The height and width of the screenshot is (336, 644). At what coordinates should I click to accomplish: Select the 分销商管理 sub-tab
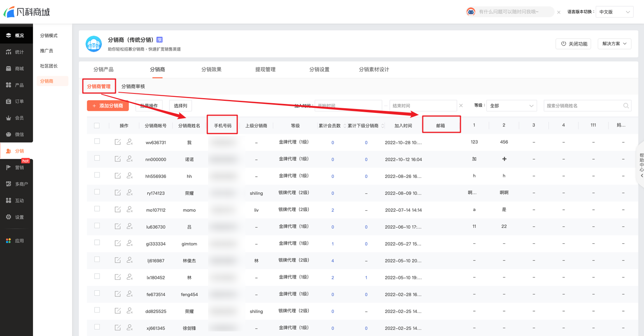[99, 86]
